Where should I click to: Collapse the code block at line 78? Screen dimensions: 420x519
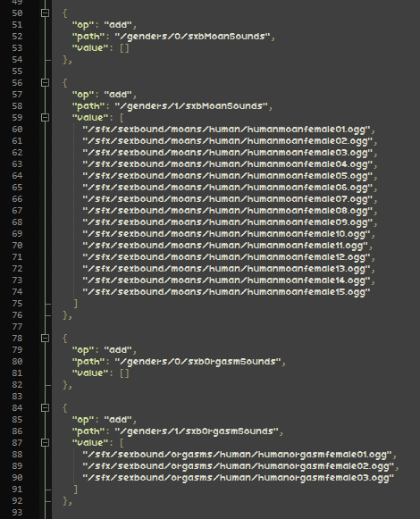(45, 338)
